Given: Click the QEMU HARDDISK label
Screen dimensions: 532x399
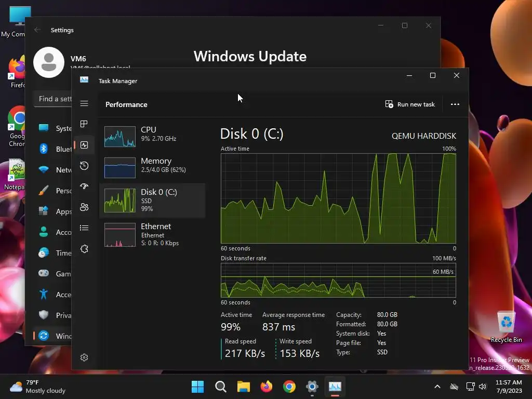Looking at the screenshot, I should 424,136.
